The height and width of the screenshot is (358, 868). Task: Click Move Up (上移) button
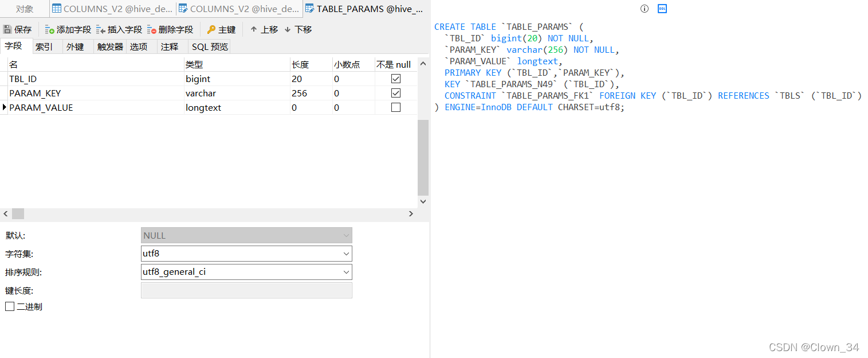point(264,29)
